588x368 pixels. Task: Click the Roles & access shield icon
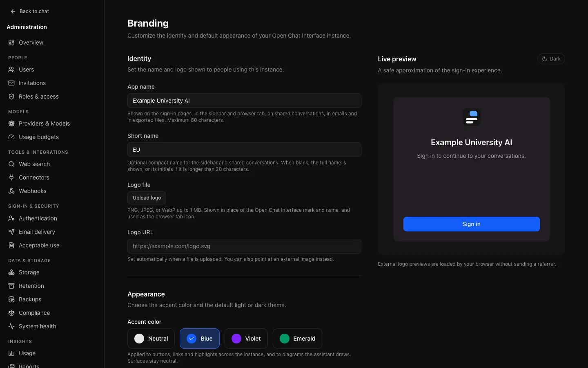pyautogui.click(x=11, y=96)
